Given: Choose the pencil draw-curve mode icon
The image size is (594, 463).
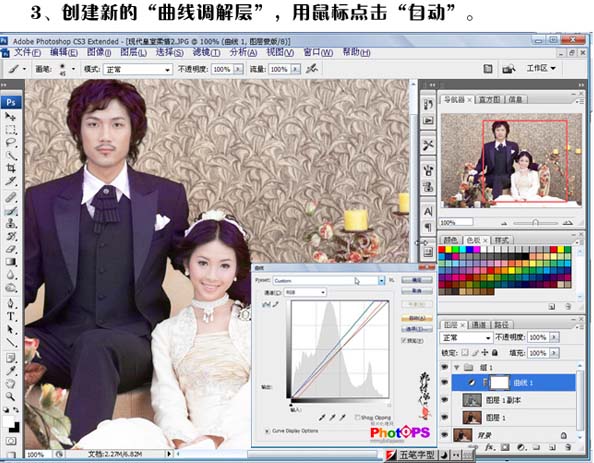Looking at the screenshot, I should point(276,304).
